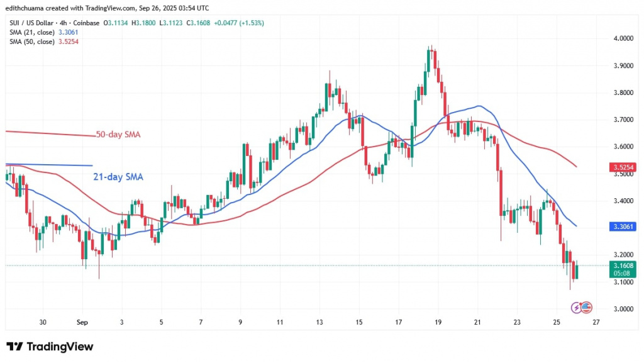Click the red 50 SMA value tag 3.5254
The image size is (644, 363).
[621, 168]
